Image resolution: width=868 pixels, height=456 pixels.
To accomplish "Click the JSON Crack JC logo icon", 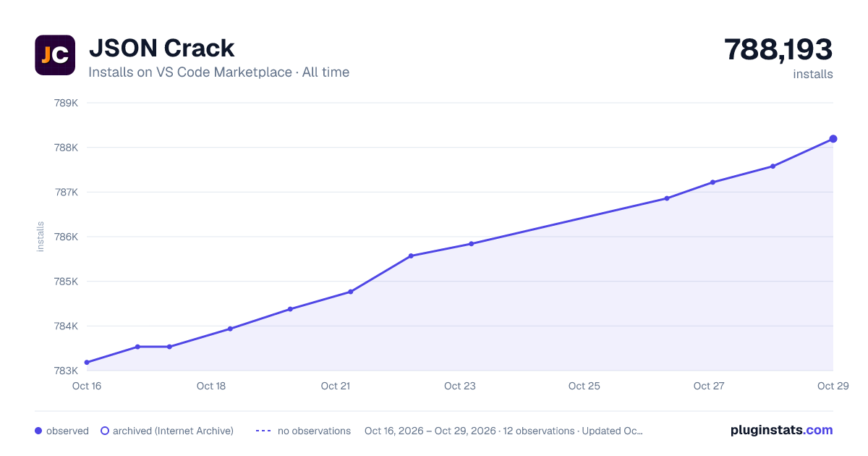I will pyautogui.click(x=55, y=55).
